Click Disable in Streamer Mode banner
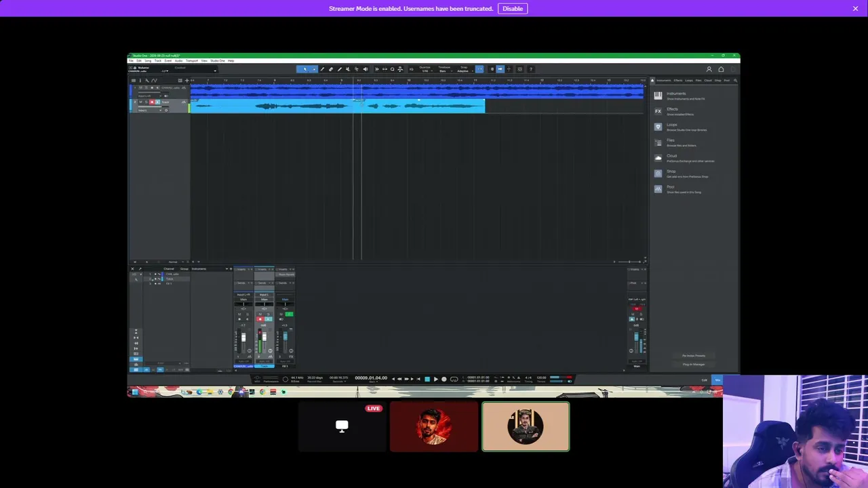This screenshot has width=868, height=488. (x=513, y=8)
